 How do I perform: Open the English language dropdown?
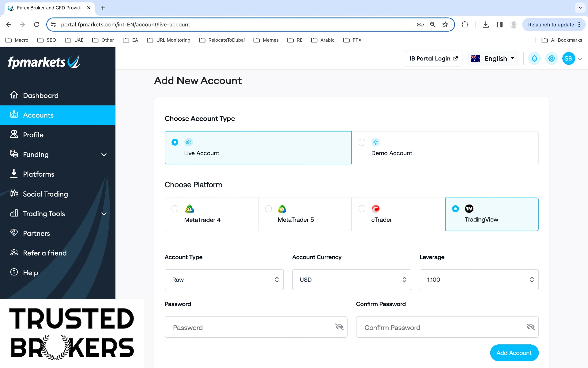(x=493, y=58)
